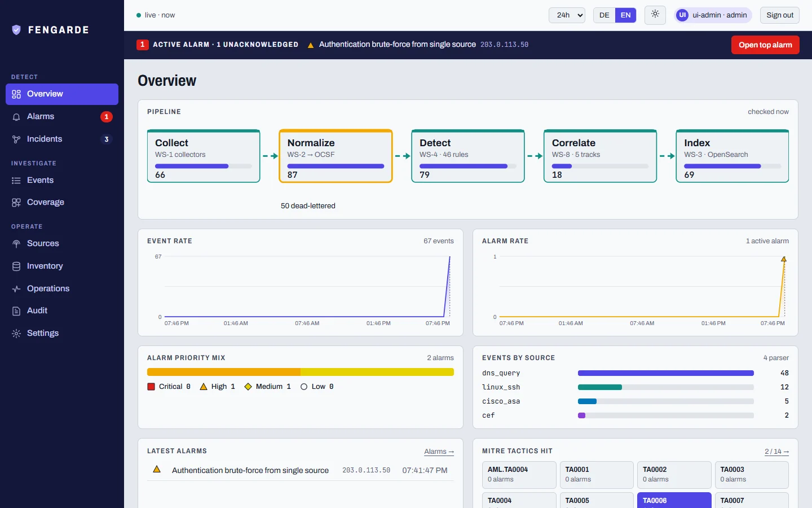
Task: Select the TA0006 MITRE tactic tile
Action: 674,500
